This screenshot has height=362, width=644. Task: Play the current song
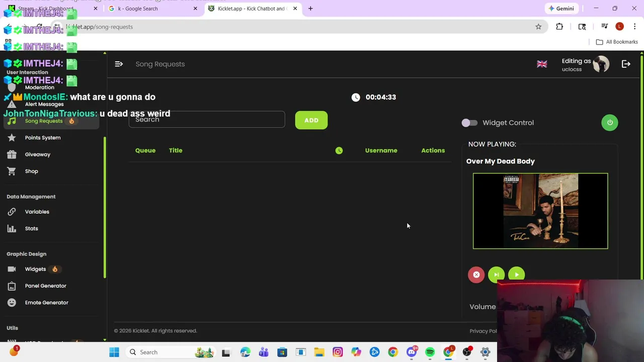pos(516,275)
